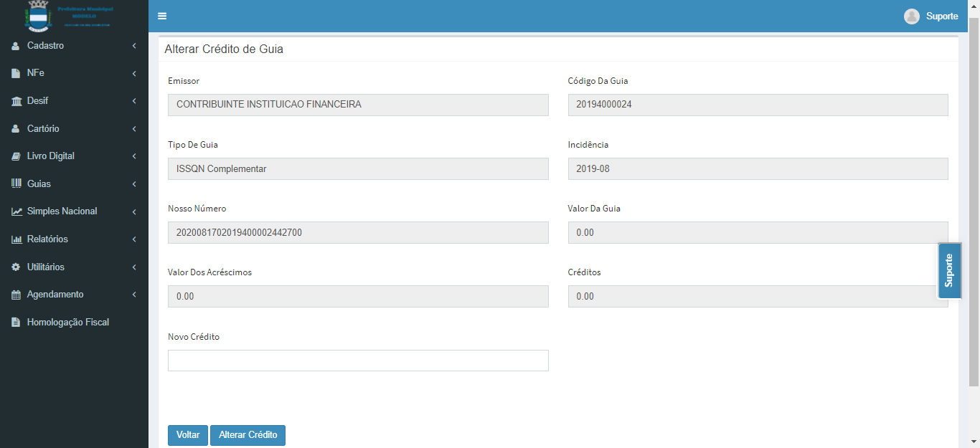
Task: Open the vertical Suporte side tab
Action: tap(949, 270)
